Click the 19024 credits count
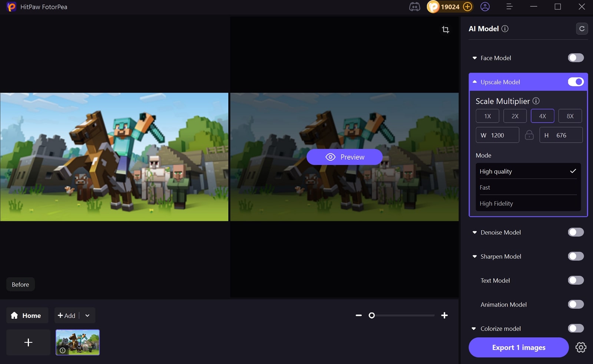This screenshot has width=593, height=364. coord(450,7)
